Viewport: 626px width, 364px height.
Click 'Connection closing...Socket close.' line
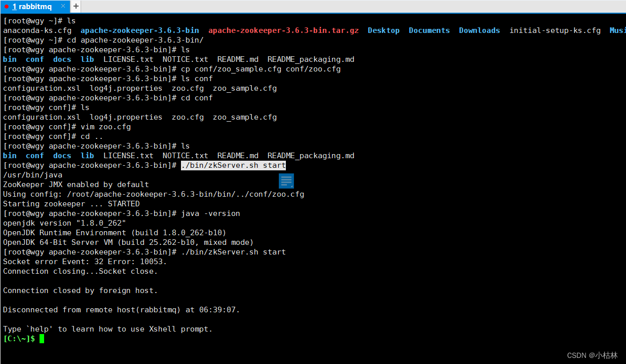coord(81,271)
